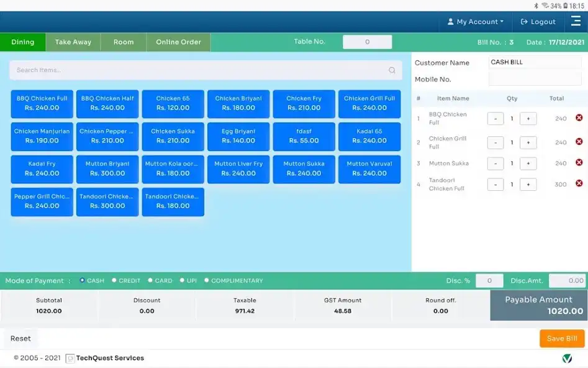
Task: Open the hamburger menu icon
Action: [576, 21]
